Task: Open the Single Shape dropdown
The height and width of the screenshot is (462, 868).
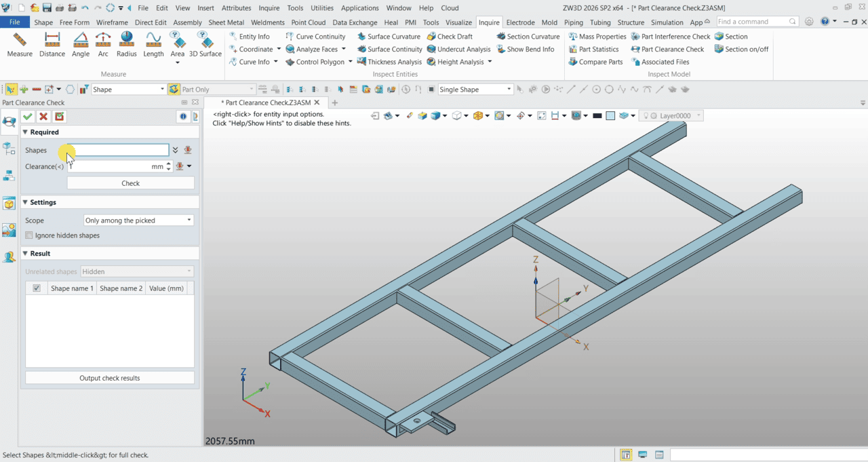Action: coord(475,90)
